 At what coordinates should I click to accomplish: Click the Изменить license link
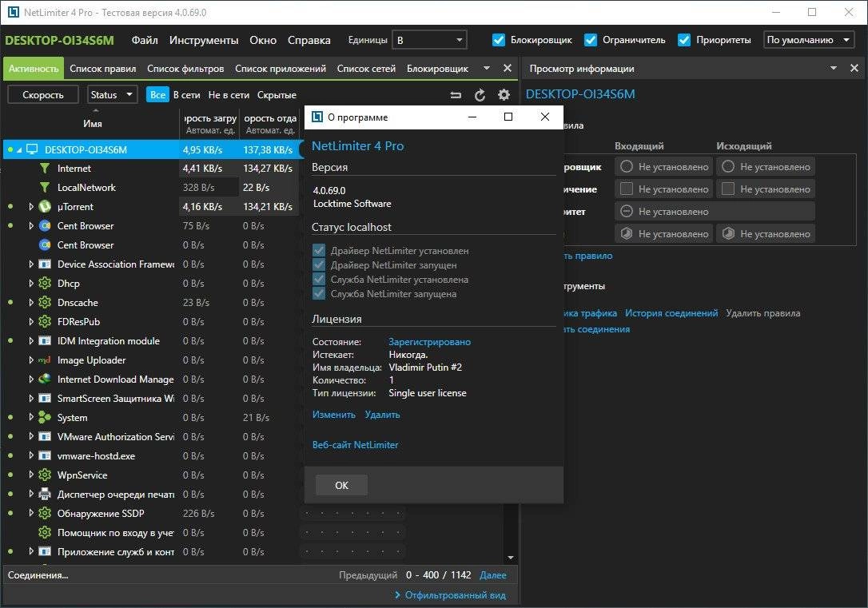coord(334,415)
